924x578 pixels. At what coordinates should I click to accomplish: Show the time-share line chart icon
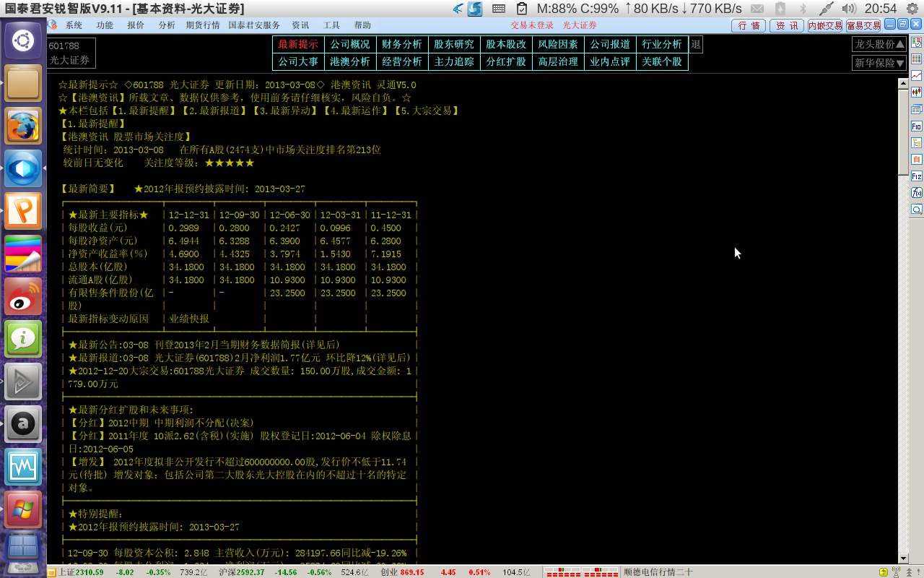click(917, 75)
